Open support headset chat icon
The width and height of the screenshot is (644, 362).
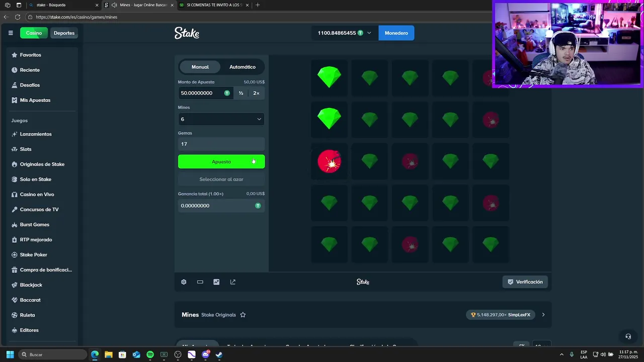point(628,336)
